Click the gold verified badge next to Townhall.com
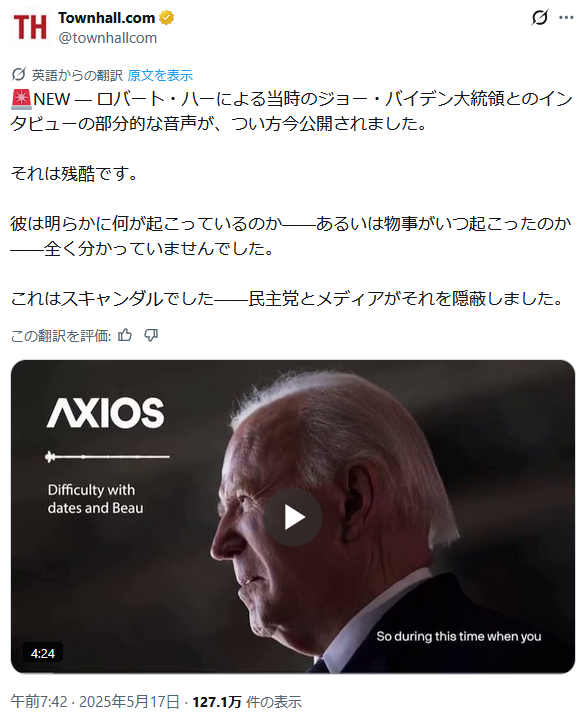584x714 pixels. pyautogui.click(x=167, y=18)
